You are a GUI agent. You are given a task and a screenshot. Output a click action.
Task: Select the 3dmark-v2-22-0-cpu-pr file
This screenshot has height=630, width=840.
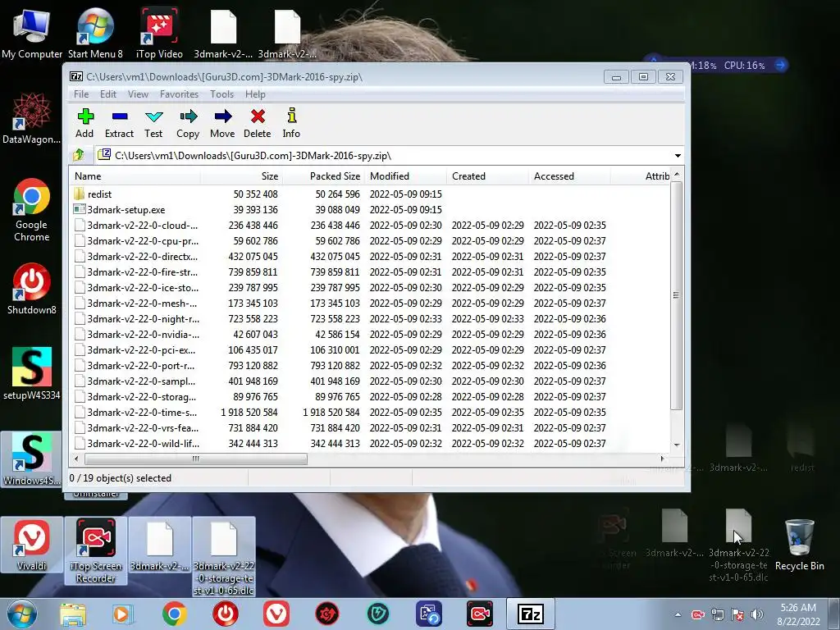point(370,240)
